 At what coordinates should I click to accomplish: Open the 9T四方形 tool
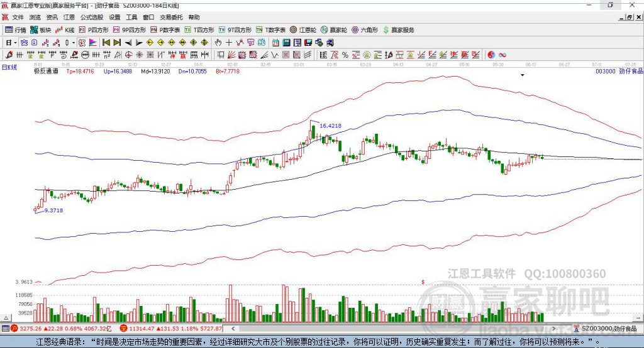[235, 30]
